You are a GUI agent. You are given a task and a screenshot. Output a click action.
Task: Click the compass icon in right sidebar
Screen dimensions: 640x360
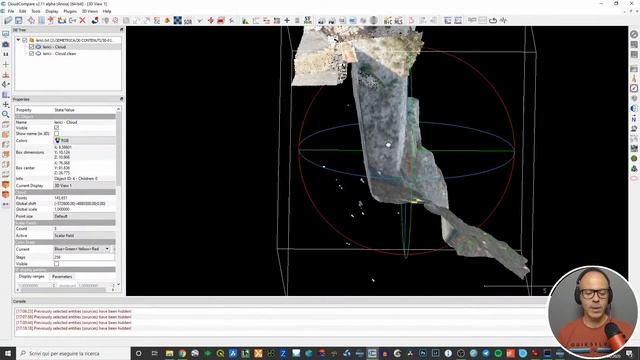coord(634,88)
